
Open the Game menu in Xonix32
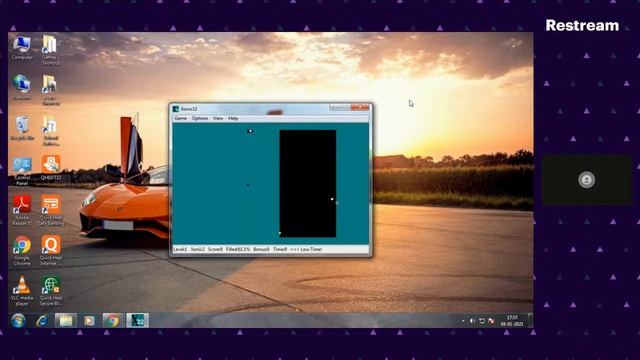(x=180, y=118)
